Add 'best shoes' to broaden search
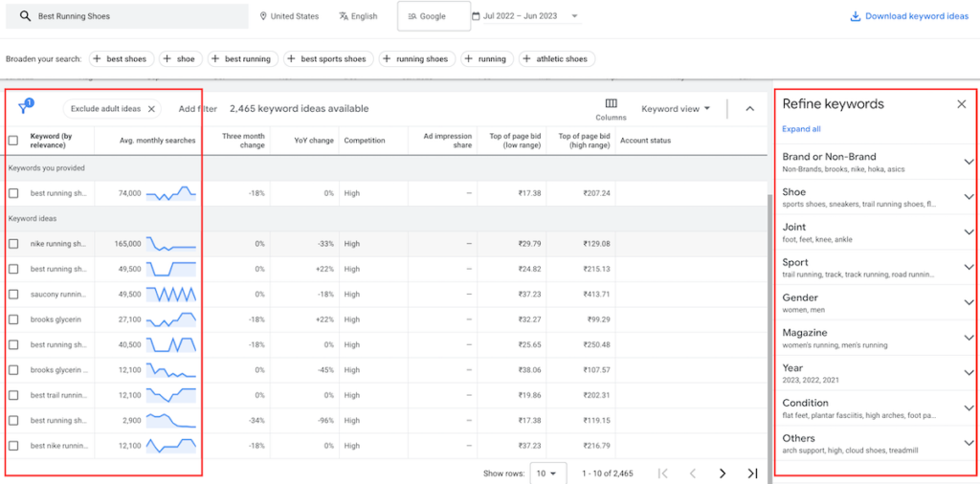980x484 pixels. pyautogui.click(x=122, y=58)
